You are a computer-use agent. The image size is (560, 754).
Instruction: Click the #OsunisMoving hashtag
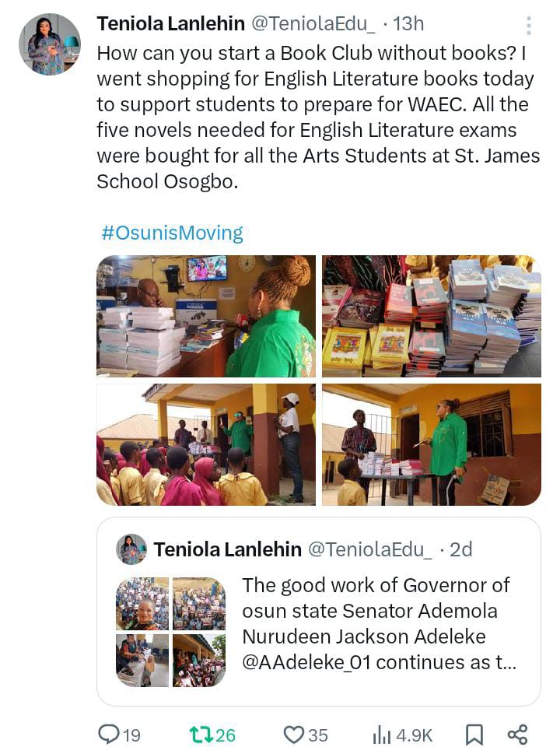(x=172, y=233)
